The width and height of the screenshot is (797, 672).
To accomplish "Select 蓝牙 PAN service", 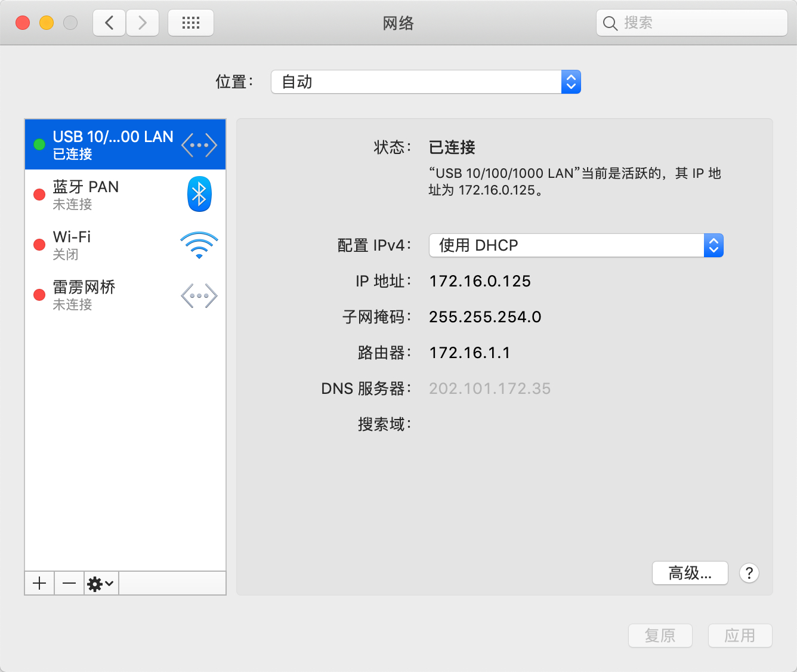I will tap(125, 195).
